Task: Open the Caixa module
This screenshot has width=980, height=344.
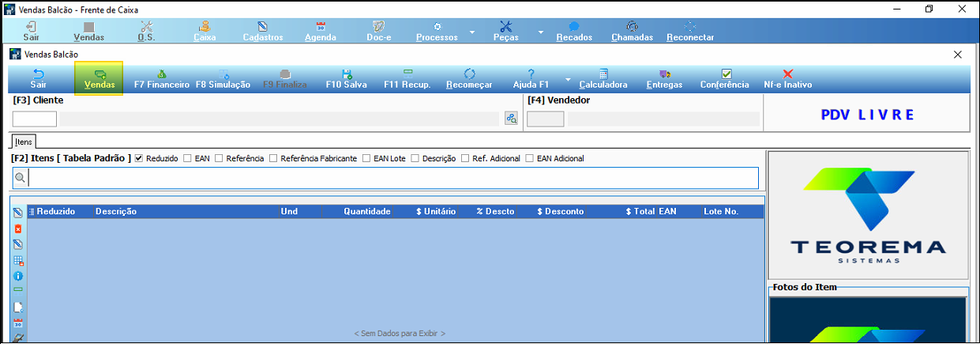Action: 205,31
